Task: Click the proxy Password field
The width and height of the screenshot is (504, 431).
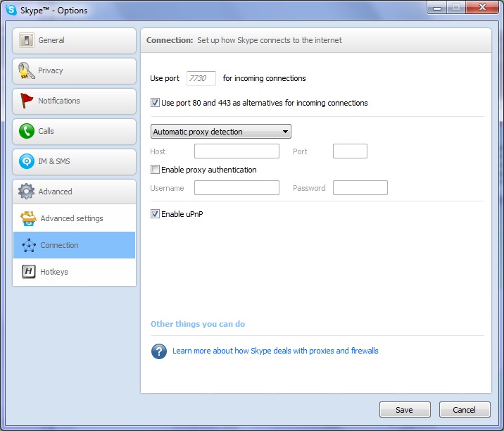Action: coord(360,187)
